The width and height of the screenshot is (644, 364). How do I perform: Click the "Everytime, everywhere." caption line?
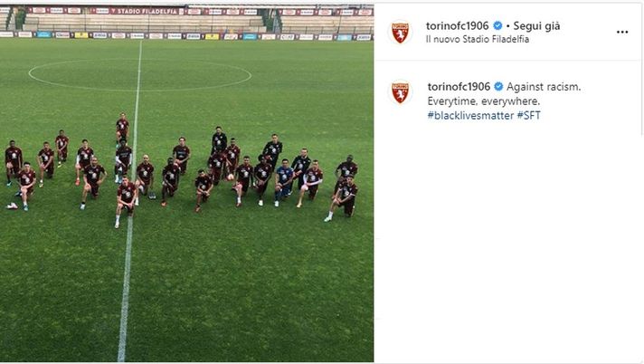(483, 101)
